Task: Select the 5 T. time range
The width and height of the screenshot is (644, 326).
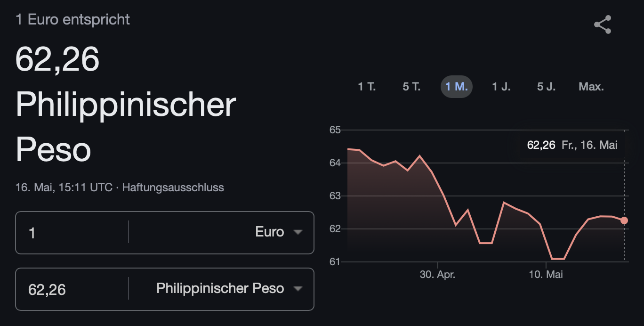Action: pos(411,87)
